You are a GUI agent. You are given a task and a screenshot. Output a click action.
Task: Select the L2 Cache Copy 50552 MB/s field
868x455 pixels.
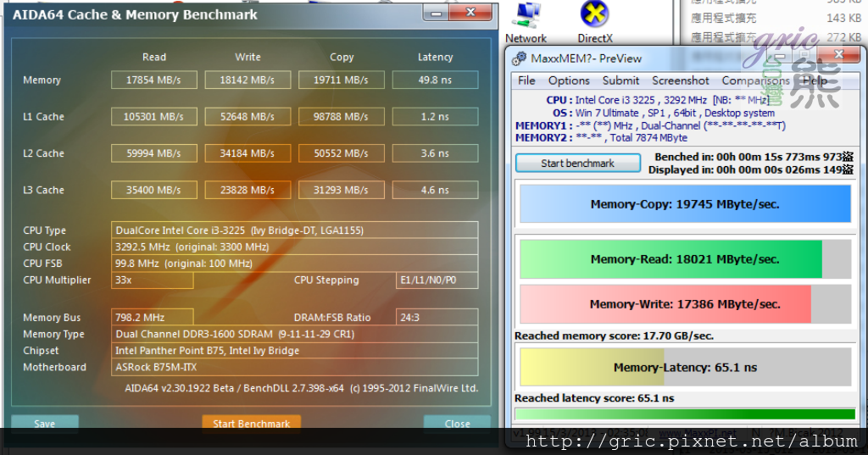[341, 153]
